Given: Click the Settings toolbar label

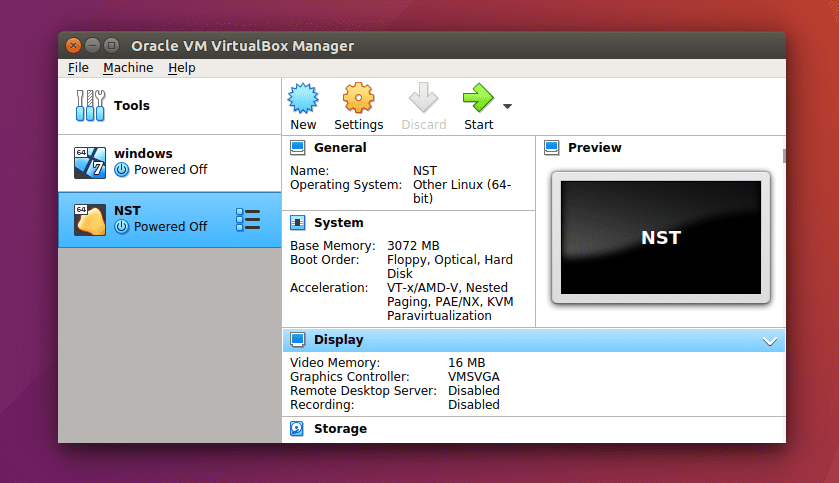Looking at the screenshot, I should pyautogui.click(x=359, y=125).
